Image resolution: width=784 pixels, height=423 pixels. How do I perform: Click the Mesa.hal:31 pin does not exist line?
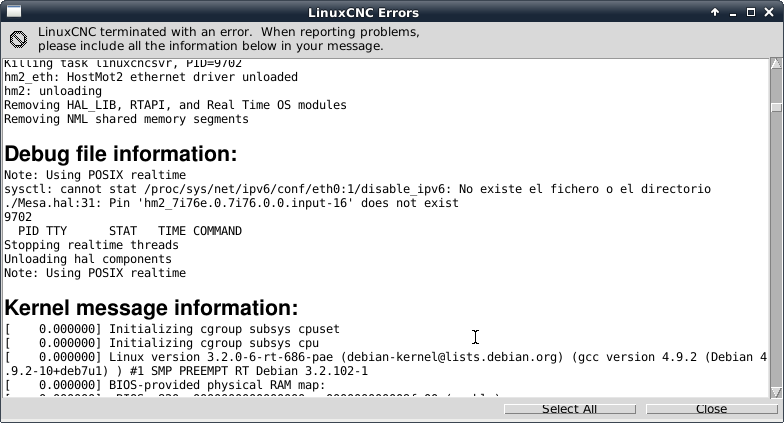point(232,203)
